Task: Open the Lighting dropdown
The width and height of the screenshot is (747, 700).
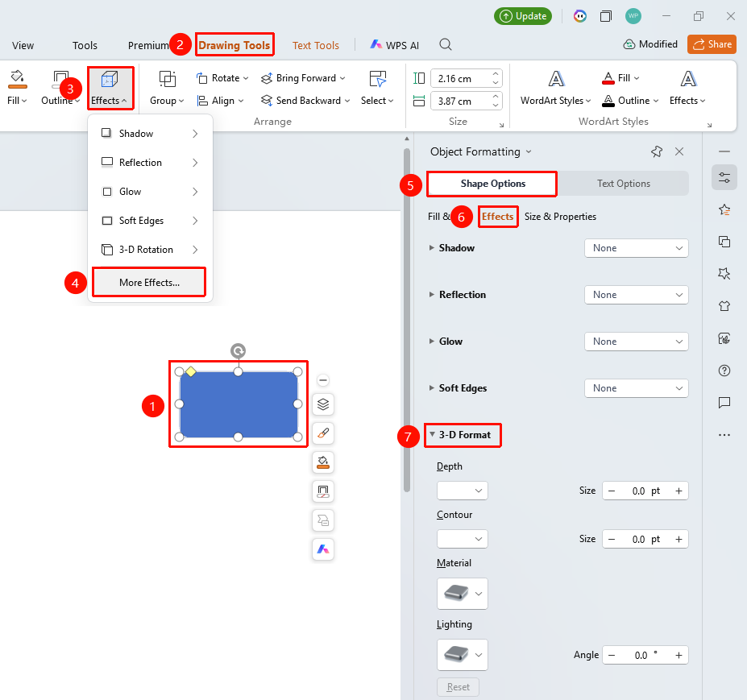Action: (462, 655)
